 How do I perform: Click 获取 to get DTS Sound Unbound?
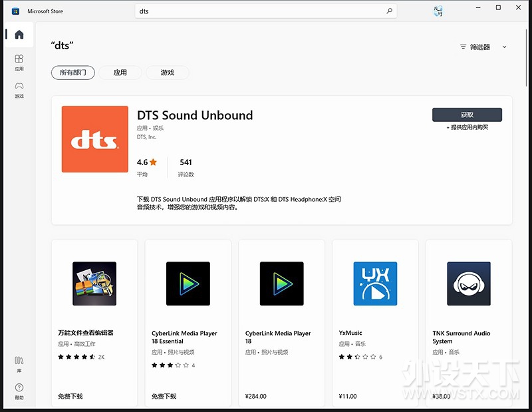click(467, 114)
